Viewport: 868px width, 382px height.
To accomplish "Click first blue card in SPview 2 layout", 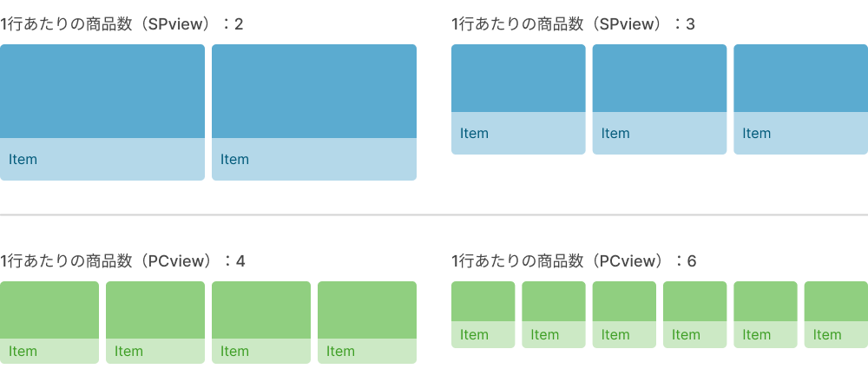I will 102,112.
